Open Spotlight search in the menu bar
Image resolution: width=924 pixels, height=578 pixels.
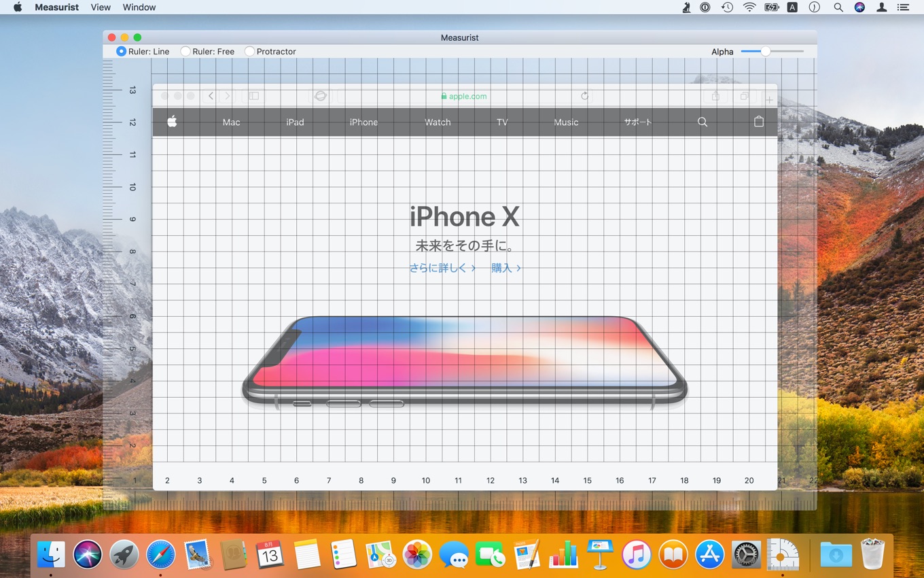[x=838, y=7]
